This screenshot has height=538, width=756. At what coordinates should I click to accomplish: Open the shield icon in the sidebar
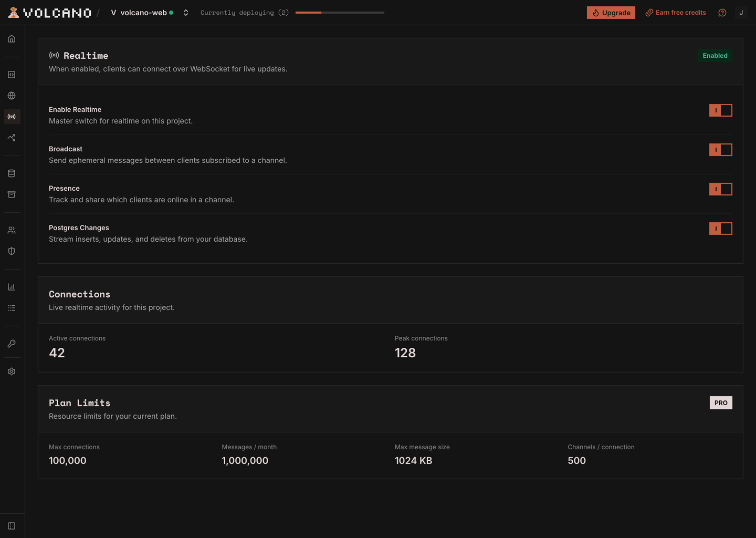(12, 251)
